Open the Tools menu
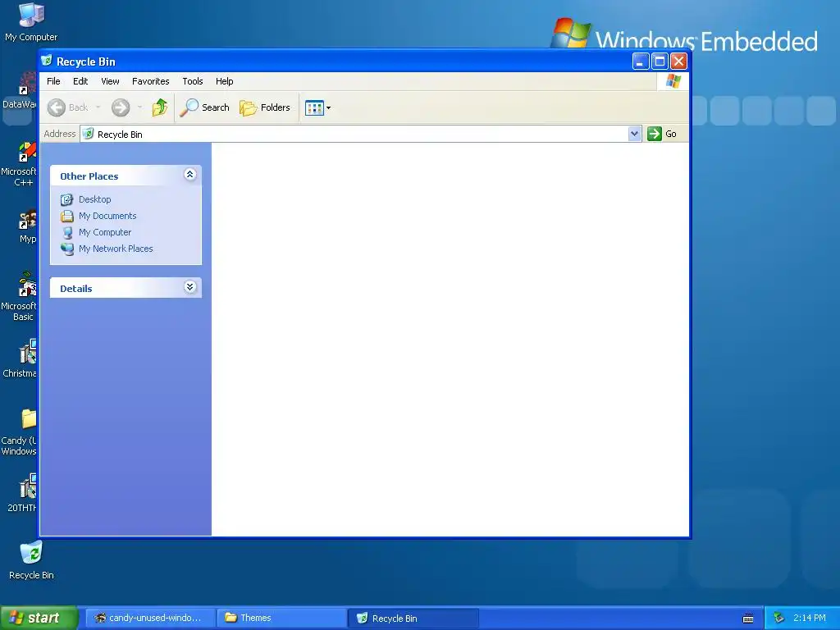 [x=192, y=81]
